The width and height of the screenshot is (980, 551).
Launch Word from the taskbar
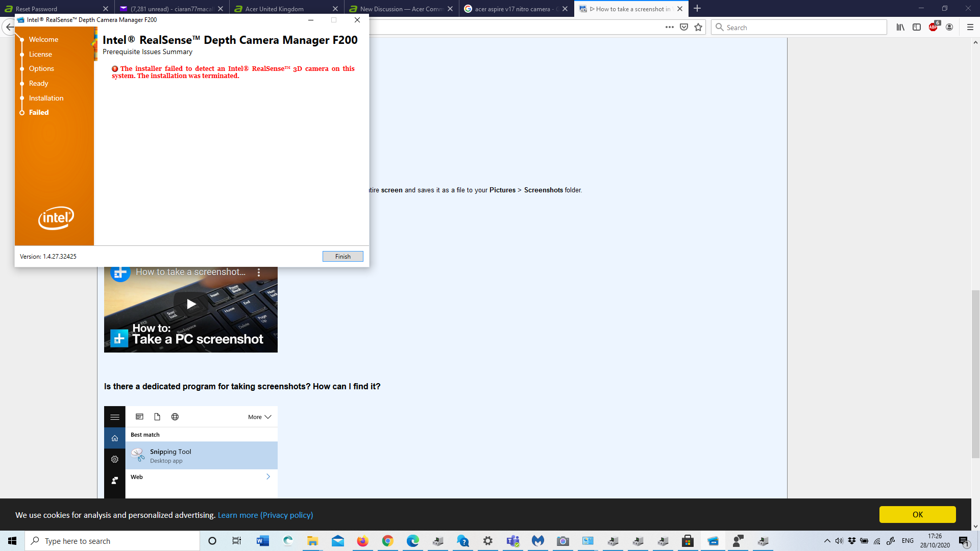pyautogui.click(x=262, y=541)
